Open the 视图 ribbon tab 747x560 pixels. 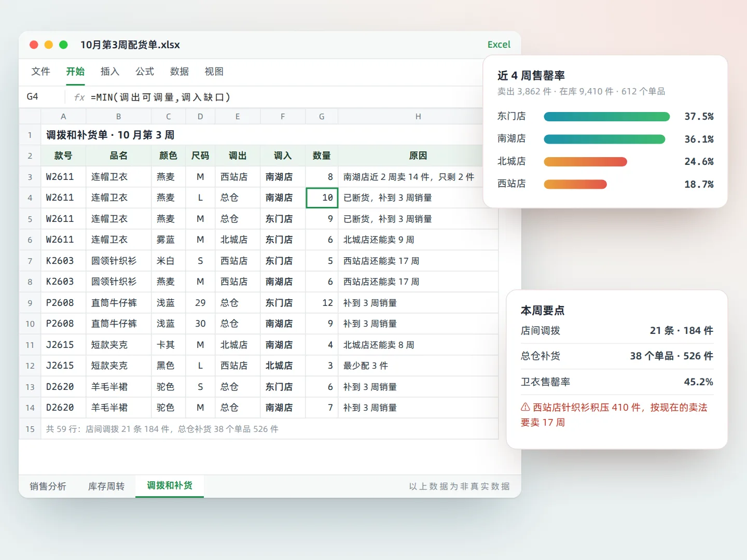214,72
